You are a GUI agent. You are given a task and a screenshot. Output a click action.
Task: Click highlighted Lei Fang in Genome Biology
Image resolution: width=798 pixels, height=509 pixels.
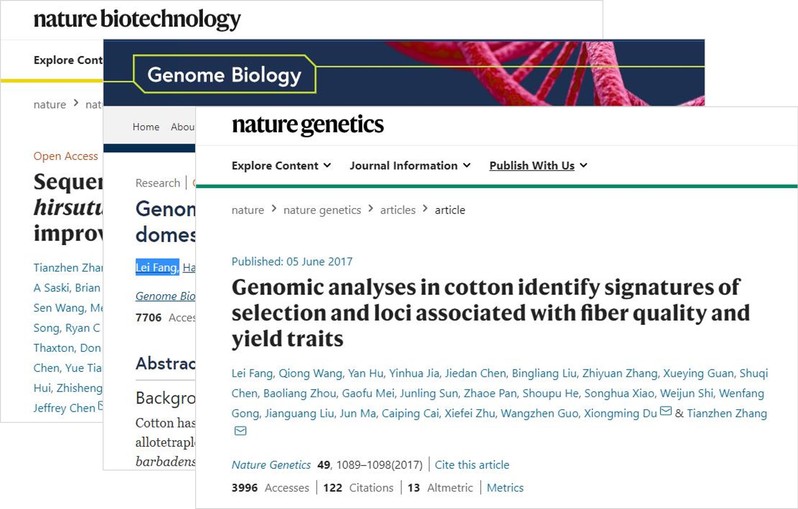pos(157,267)
